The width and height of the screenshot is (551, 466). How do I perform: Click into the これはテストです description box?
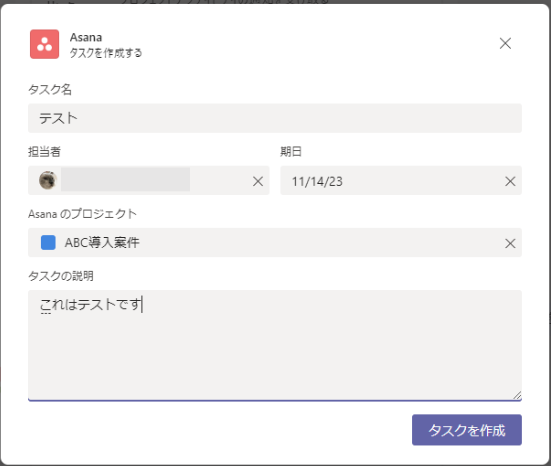pyautogui.click(x=275, y=345)
